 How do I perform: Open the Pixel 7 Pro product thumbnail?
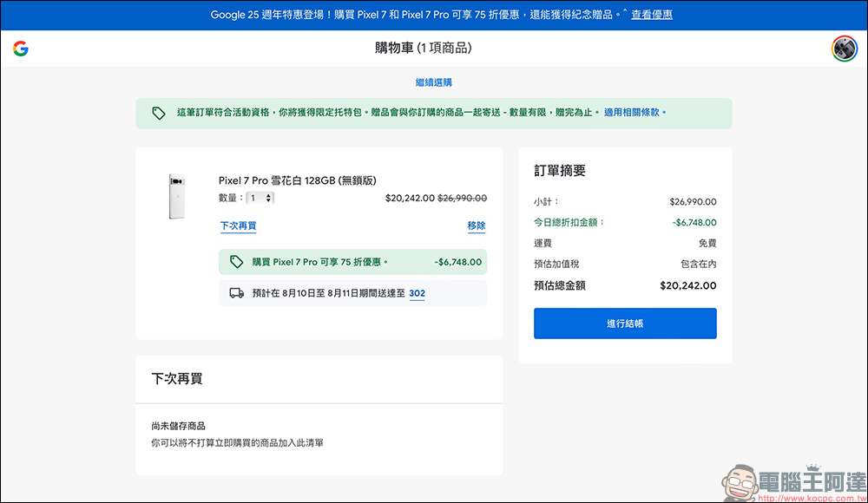(x=176, y=196)
